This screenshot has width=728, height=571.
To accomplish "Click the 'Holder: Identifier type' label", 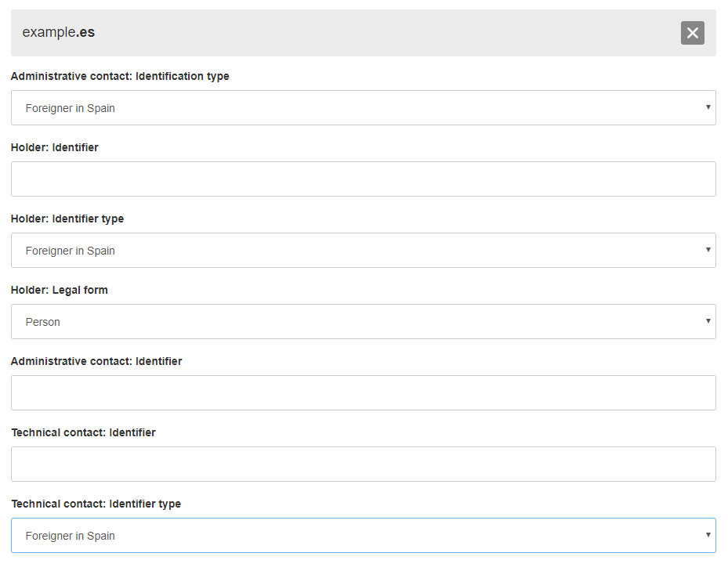I will click(x=67, y=219).
